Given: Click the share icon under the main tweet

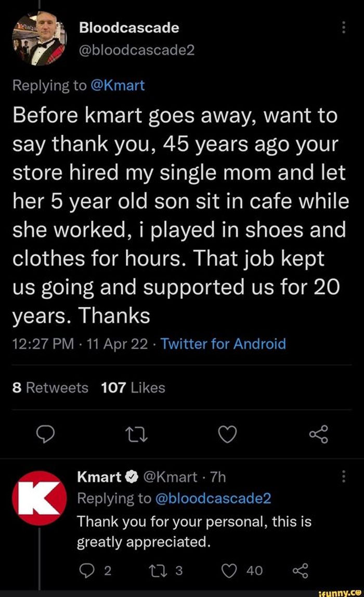Looking at the screenshot, I should click(319, 435).
